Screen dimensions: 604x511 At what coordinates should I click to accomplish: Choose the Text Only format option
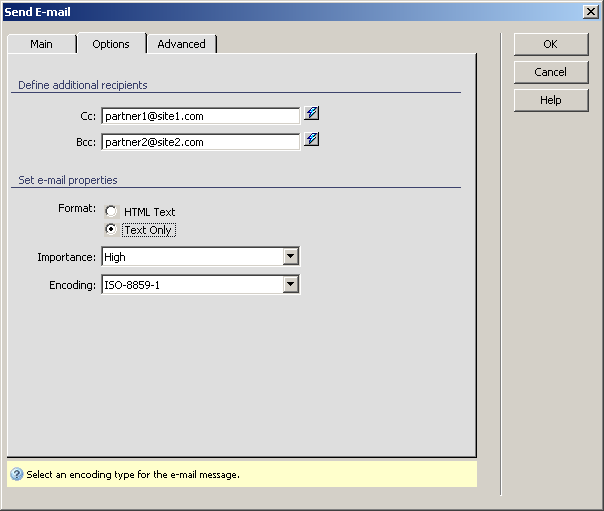[111, 229]
